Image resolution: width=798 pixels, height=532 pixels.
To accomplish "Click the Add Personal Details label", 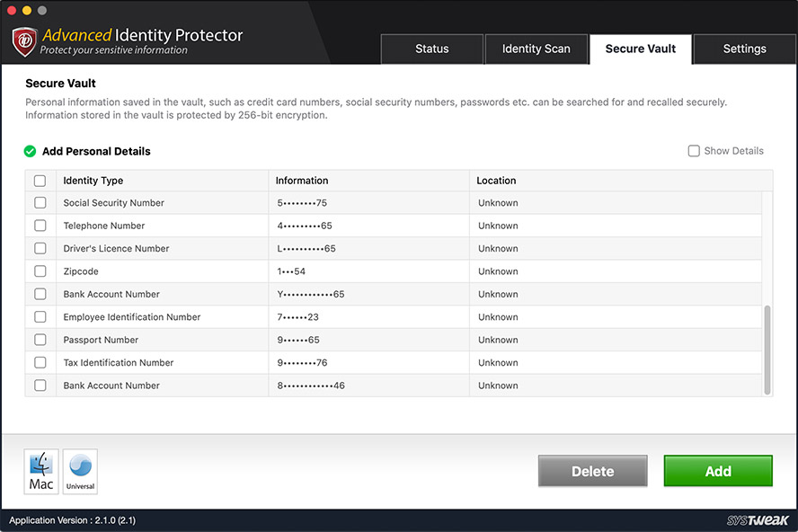I will tap(96, 151).
